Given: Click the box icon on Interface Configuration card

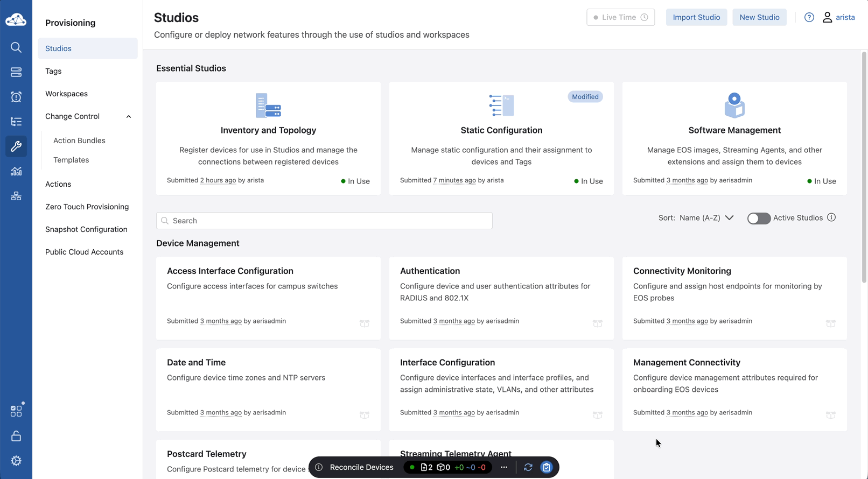Looking at the screenshot, I should tap(598, 415).
